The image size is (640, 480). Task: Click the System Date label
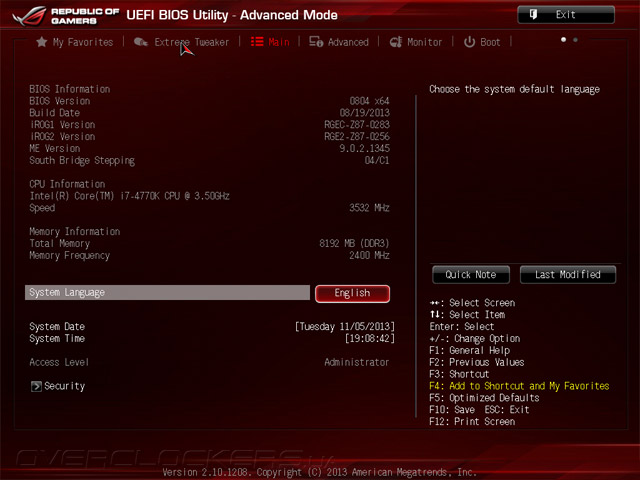tap(57, 327)
